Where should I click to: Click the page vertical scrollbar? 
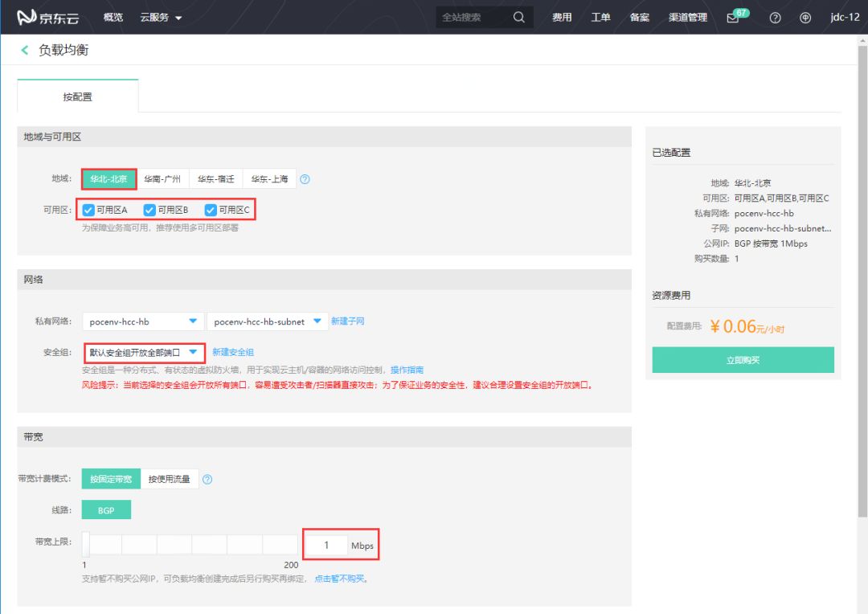tap(862, 282)
